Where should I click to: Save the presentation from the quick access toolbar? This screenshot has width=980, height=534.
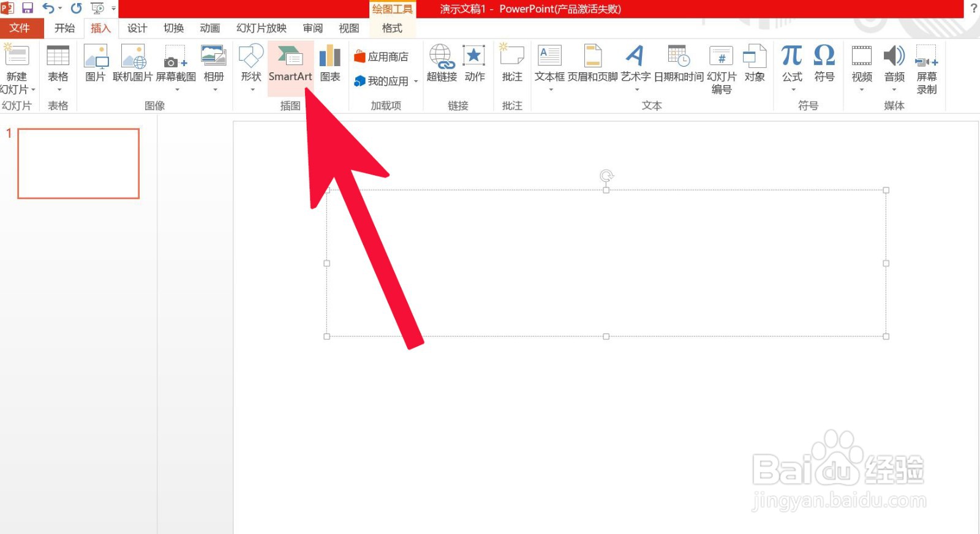(28, 8)
